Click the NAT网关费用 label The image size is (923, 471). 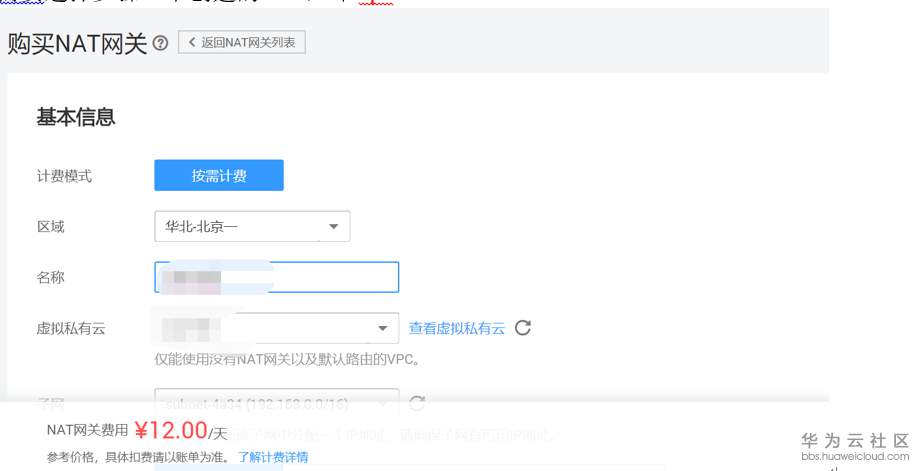click(87, 430)
